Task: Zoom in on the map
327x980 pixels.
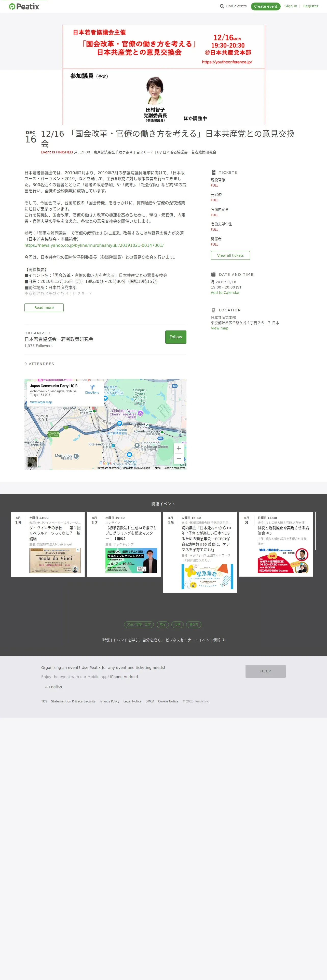Action: click(x=179, y=449)
